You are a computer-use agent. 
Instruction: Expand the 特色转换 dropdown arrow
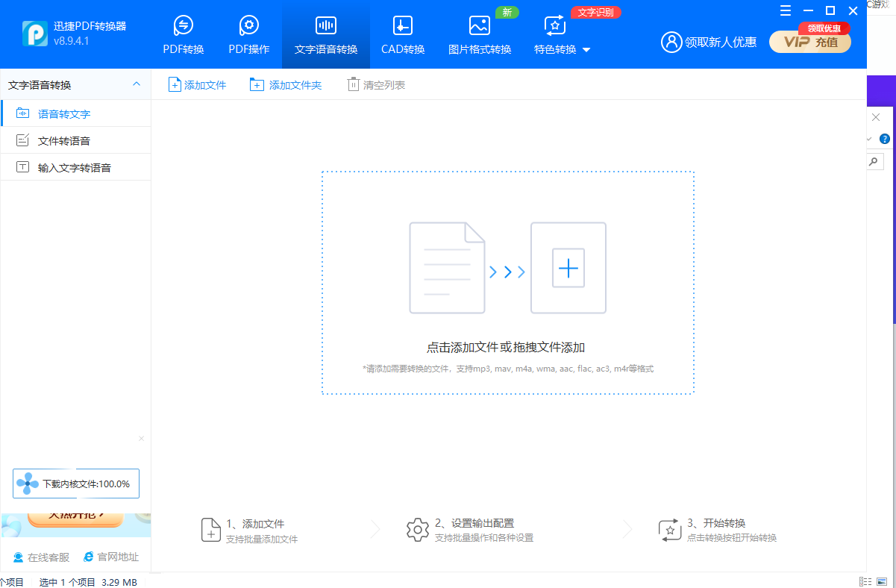pos(586,50)
